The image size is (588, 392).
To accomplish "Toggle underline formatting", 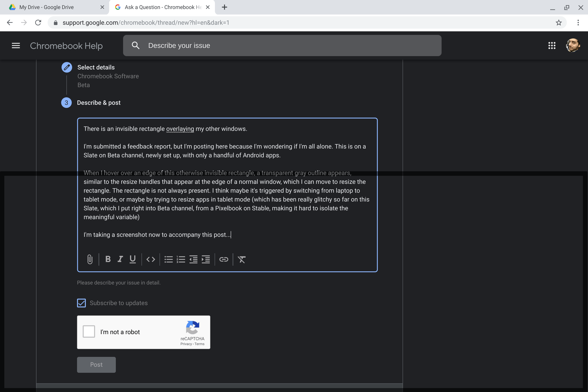I will (x=132, y=260).
